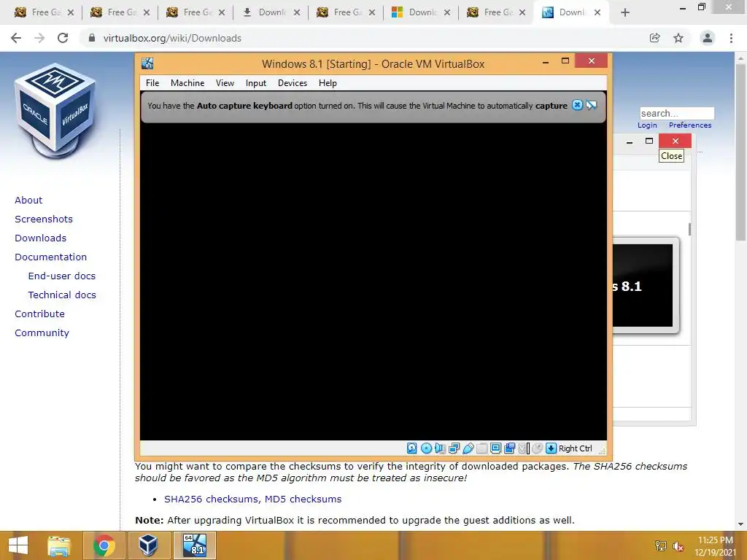Click the Login link
Image resolution: width=747 pixels, height=560 pixels.
648,125
